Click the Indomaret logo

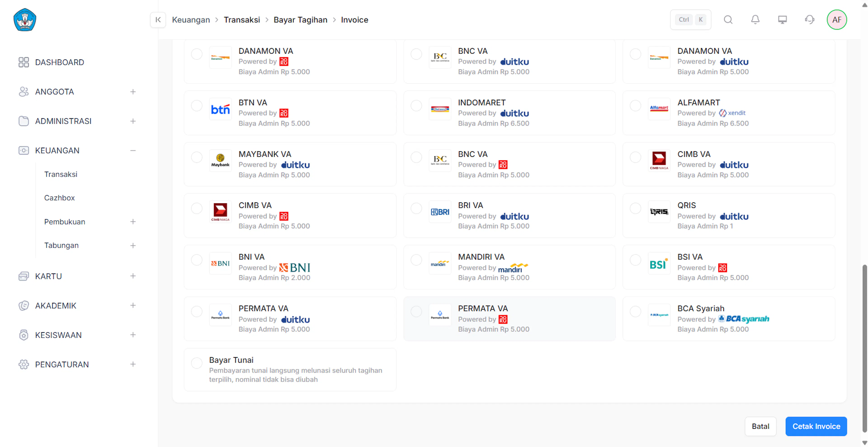coord(440,109)
